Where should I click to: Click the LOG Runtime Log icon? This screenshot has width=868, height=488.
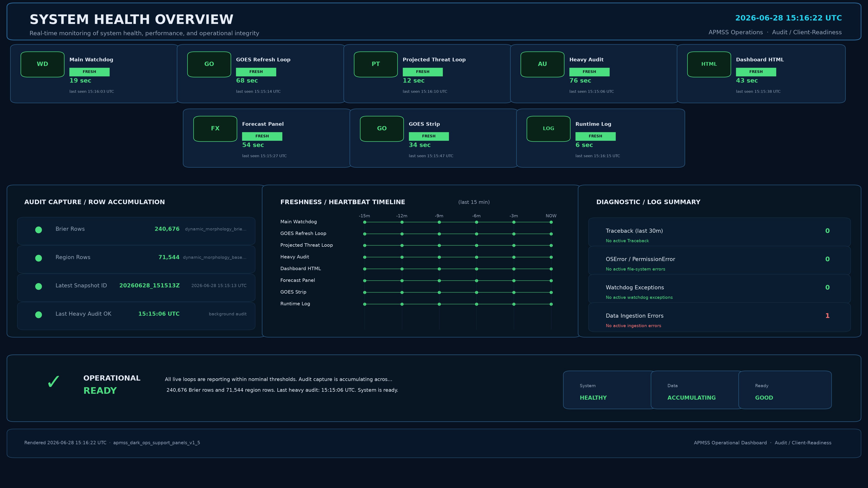[548, 129]
